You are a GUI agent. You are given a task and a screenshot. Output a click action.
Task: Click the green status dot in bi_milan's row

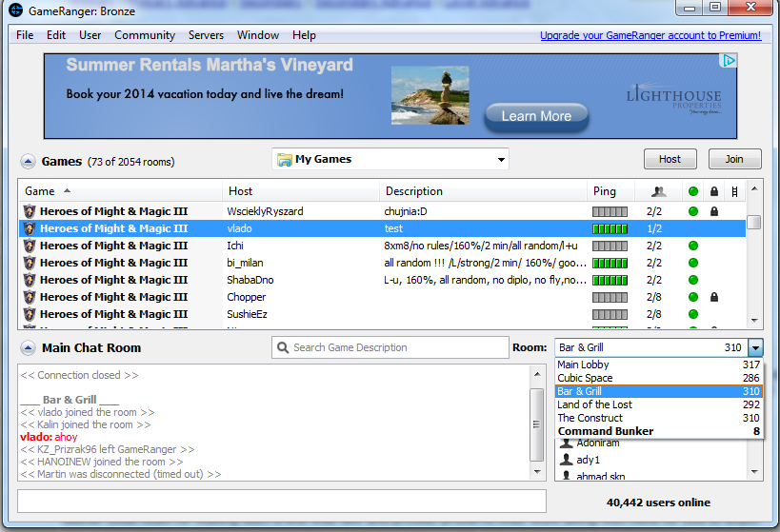(x=693, y=263)
